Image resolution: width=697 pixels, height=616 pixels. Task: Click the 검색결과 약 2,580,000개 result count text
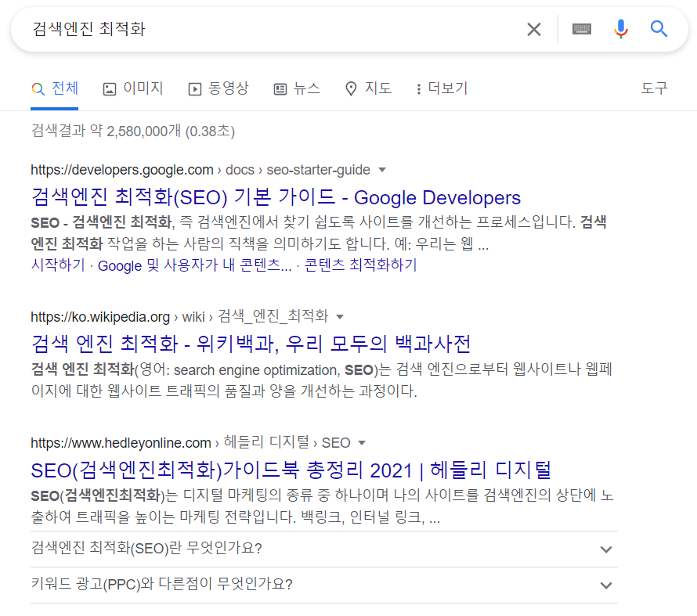tap(133, 131)
